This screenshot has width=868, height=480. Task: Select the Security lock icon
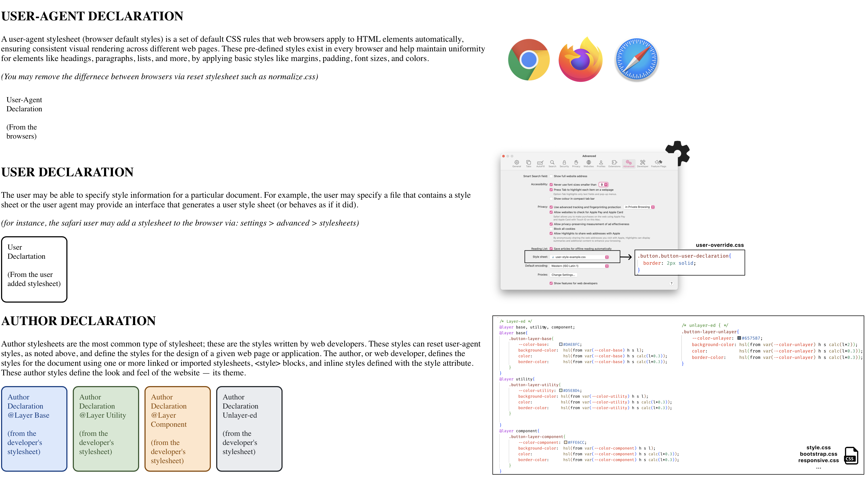564,163
